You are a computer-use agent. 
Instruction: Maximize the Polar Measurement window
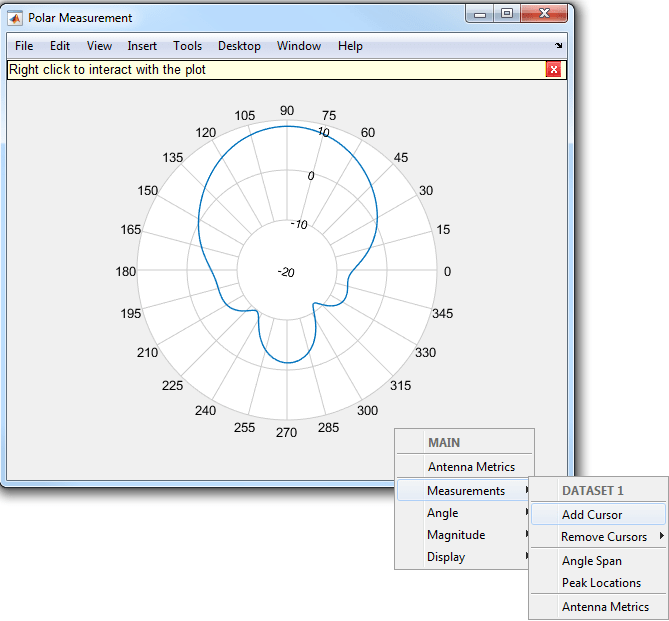tap(507, 14)
